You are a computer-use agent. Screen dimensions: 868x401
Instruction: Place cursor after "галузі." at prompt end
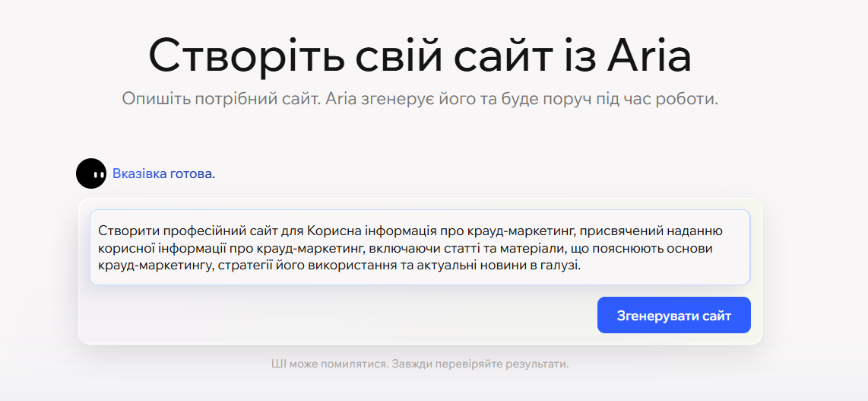click(x=581, y=266)
